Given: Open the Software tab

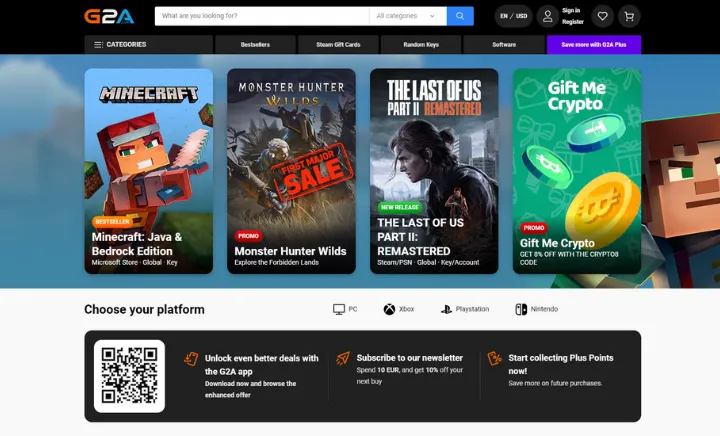Looking at the screenshot, I should 504,45.
